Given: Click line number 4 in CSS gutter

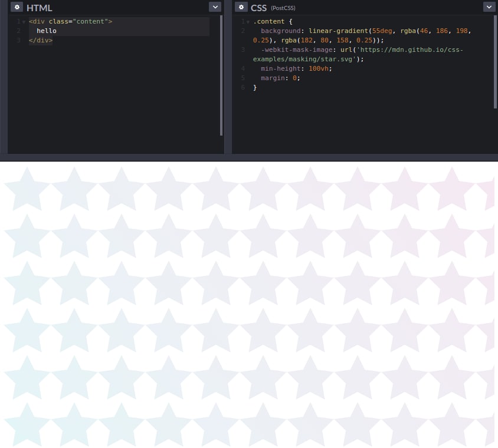Looking at the screenshot, I should pos(243,68).
